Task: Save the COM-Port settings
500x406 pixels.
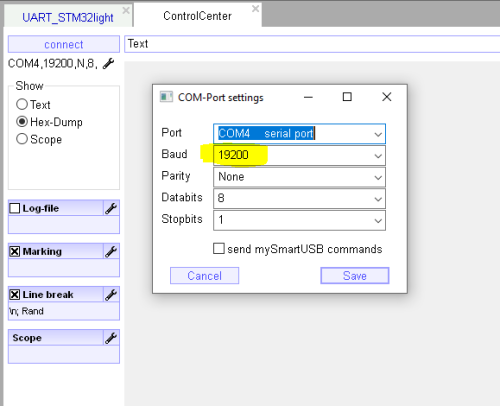Action: tap(355, 276)
